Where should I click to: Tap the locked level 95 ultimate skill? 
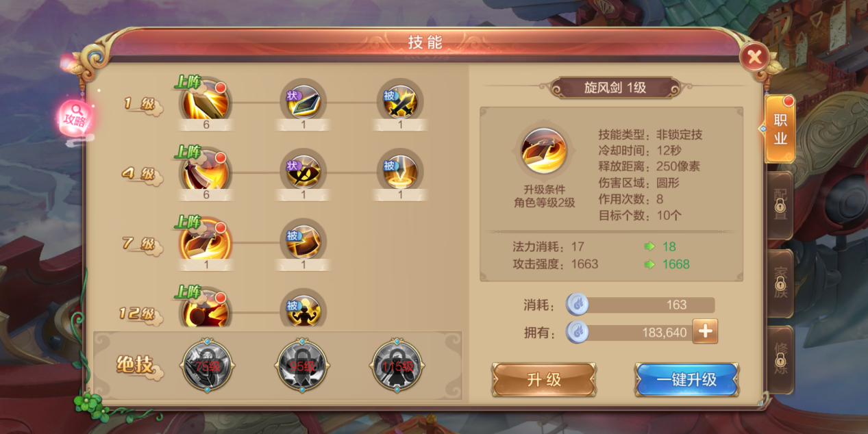[302, 366]
